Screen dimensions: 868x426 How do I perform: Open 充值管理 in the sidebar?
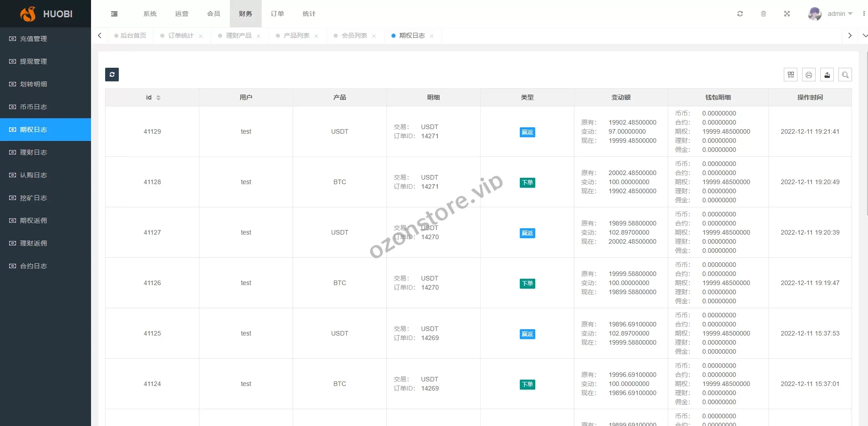[33, 39]
